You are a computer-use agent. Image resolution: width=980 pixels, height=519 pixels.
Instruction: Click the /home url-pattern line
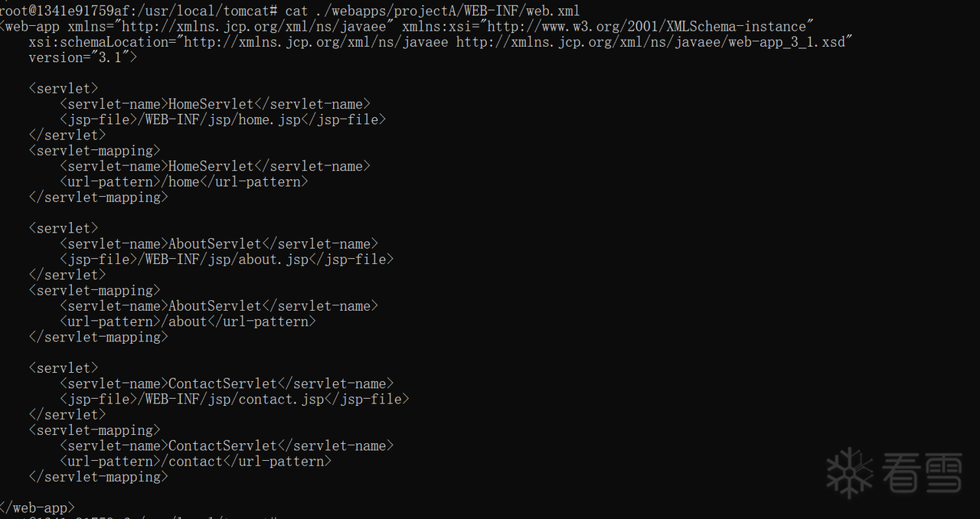coord(184,181)
